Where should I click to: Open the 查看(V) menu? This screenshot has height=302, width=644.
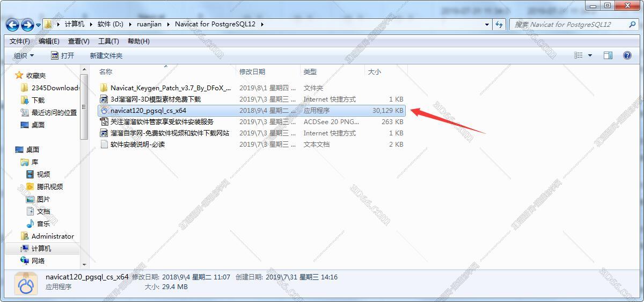[x=79, y=41]
